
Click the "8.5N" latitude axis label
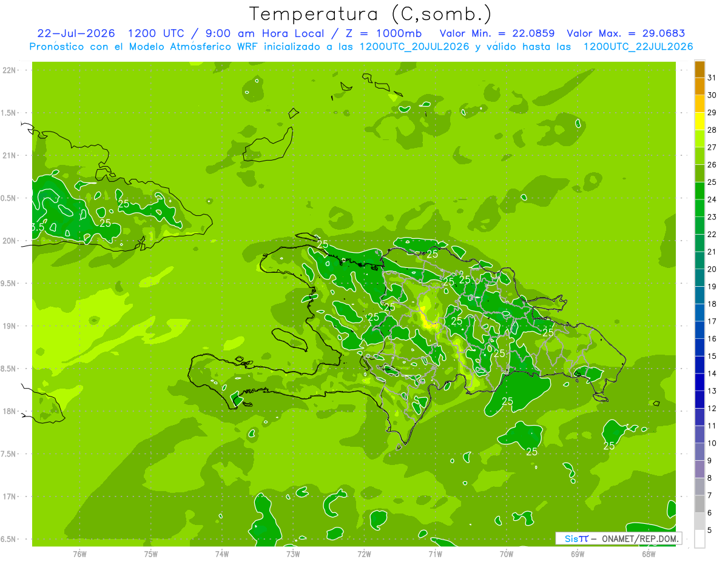[9, 369]
